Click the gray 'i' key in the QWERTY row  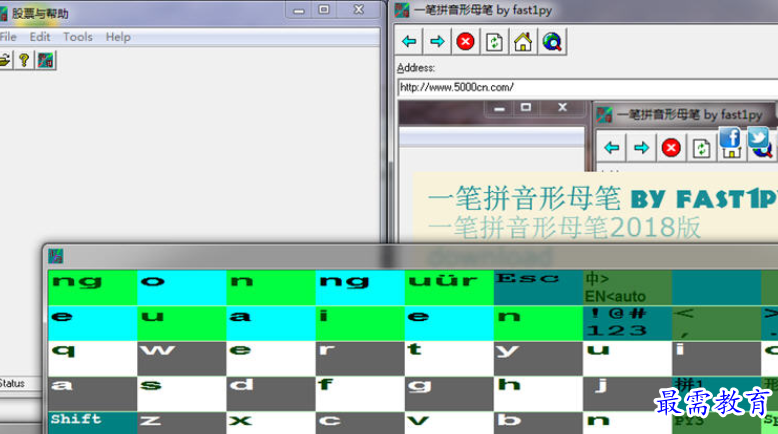(716, 358)
